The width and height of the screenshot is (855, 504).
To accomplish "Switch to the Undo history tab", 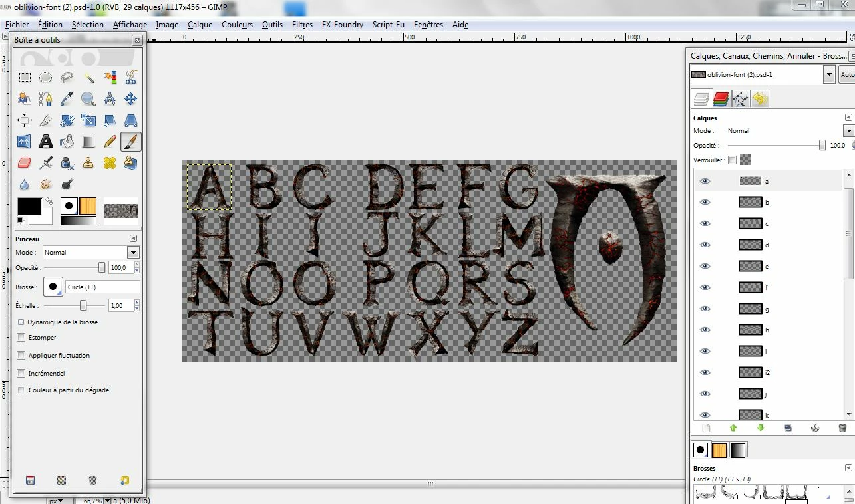I will click(x=760, y=100).
